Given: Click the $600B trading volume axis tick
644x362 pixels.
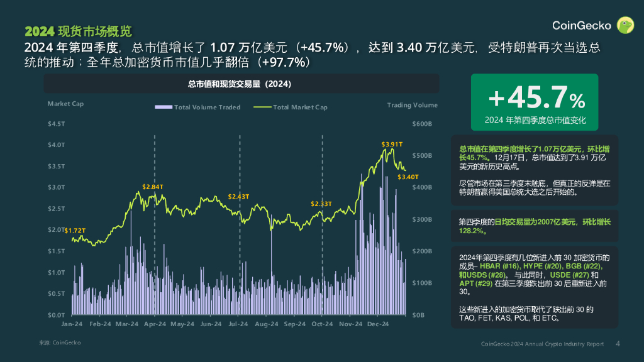Looking at the screenshot, I should 422,124.
